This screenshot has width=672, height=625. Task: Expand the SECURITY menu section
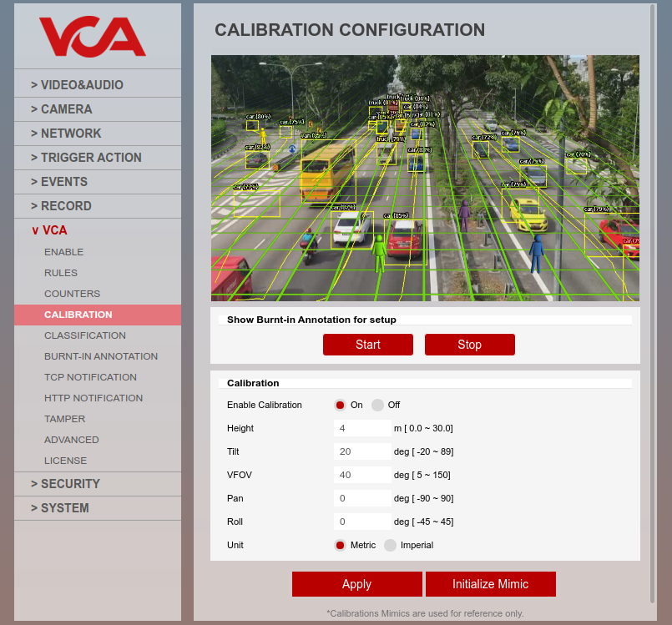pos(98,484)
